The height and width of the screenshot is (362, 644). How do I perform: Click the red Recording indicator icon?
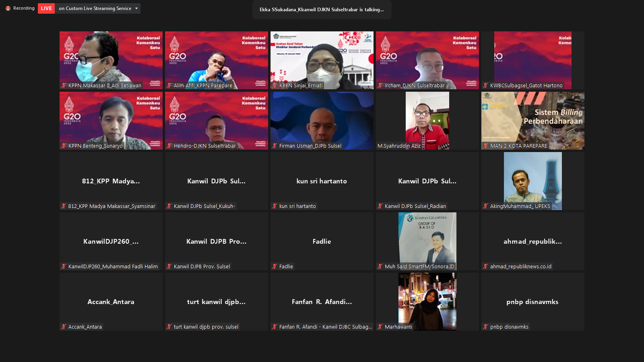click(x=8, y=8)
